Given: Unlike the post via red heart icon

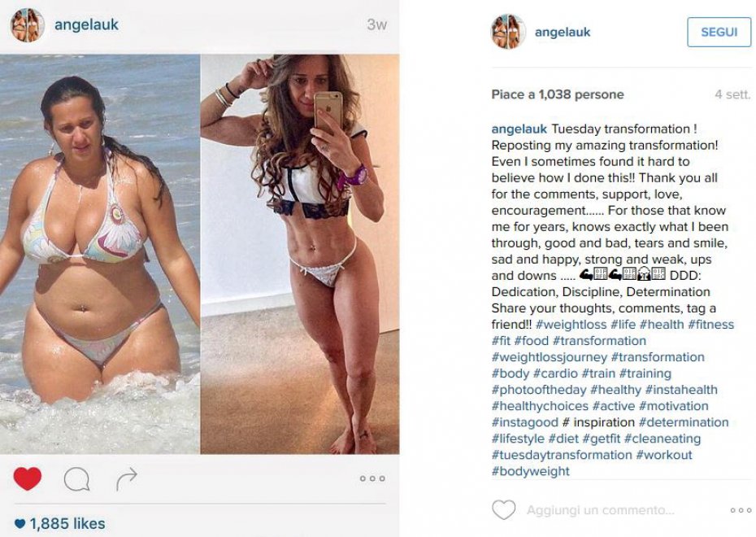Looking at the screenshot, I should click(x=28, y=478).
